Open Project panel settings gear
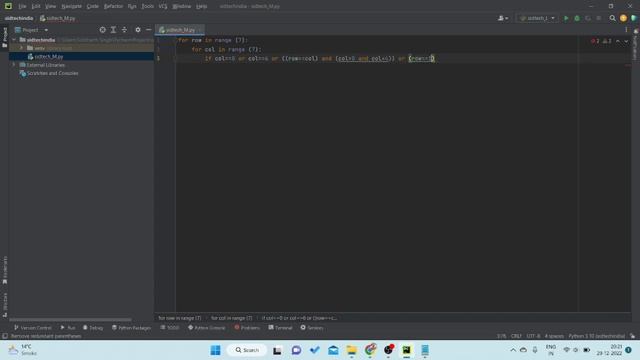This screenshot has width=640, height=360. click(x=138, y=30)
